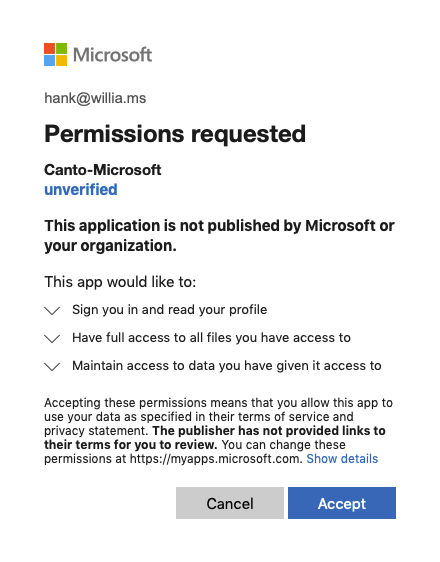Viewport: 440px width, 562px height.
Task: Click the bold publisher terms notice
Action: pos(215,438)
